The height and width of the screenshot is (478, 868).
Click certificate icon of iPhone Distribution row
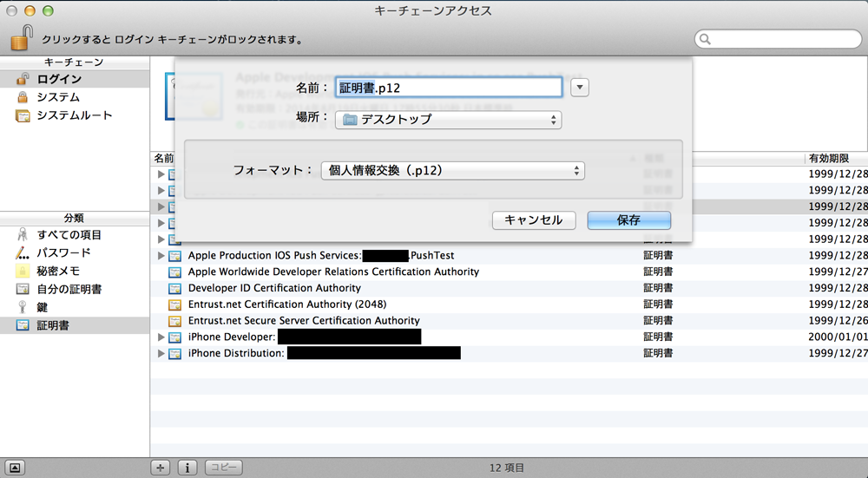(175, 354)
